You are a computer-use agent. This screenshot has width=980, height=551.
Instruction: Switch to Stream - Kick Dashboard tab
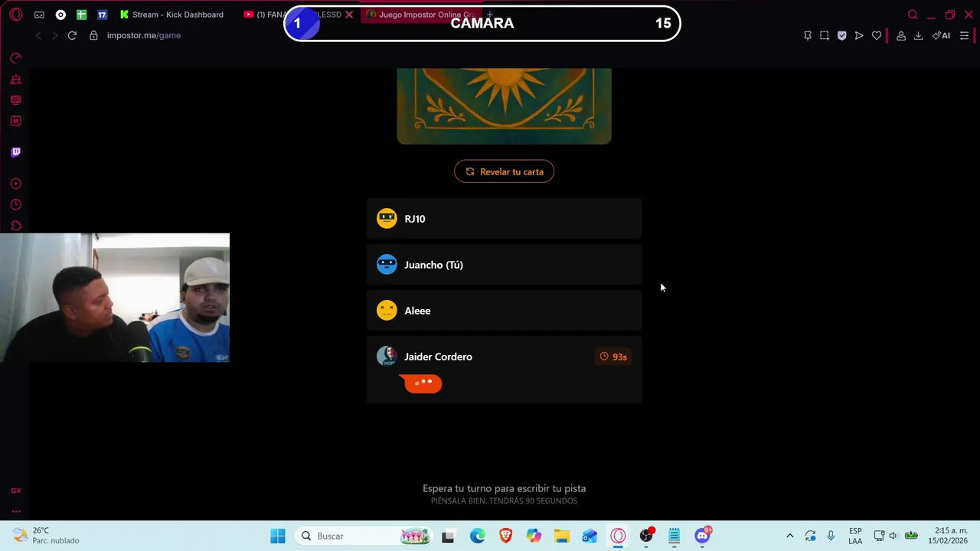tap(172, 15)
